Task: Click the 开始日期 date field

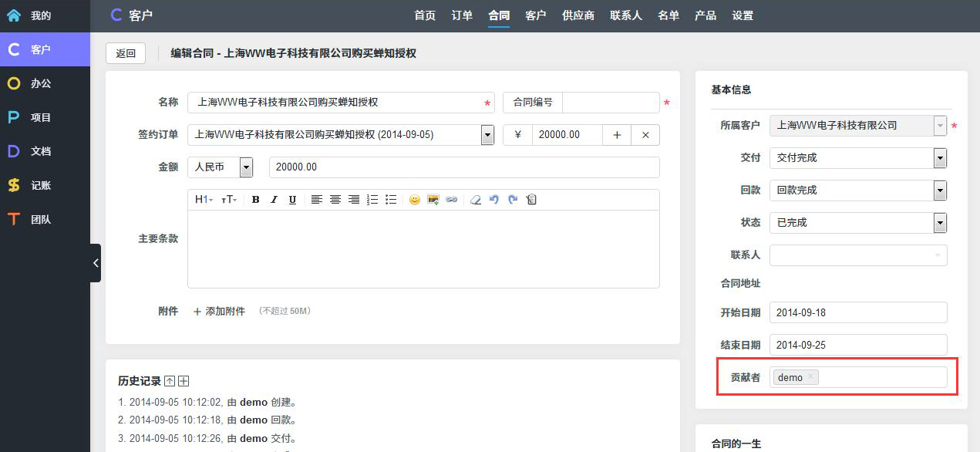Action: pyautogui.click(x=857, y=312)
